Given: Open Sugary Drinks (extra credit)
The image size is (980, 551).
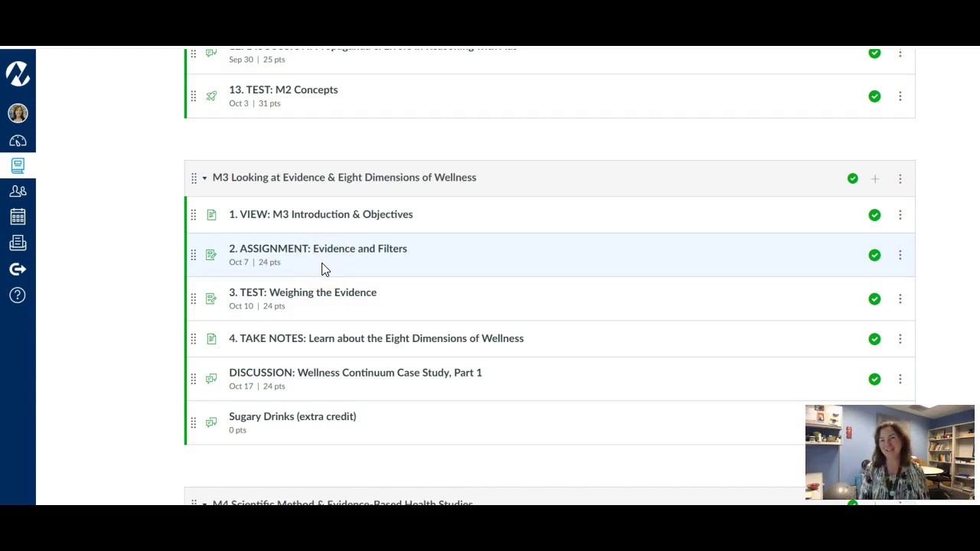Looking at the screenshot, I should (292, 416).
